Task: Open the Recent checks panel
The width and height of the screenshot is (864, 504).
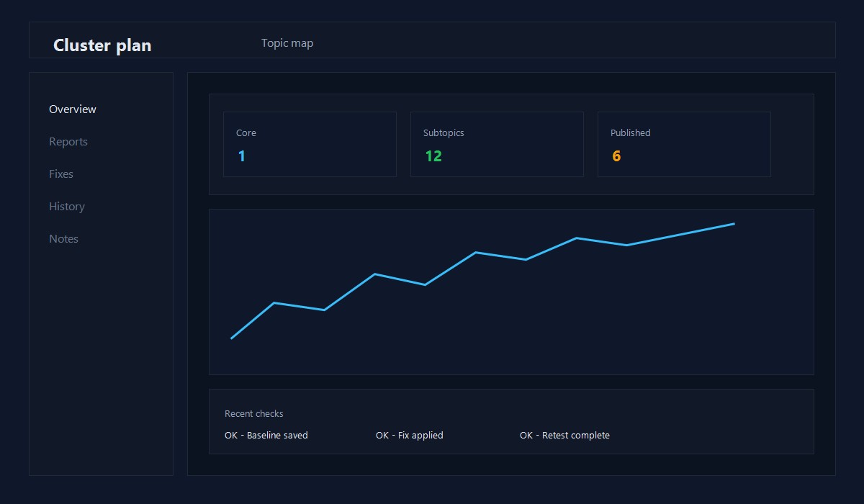Action: point(511,421)
